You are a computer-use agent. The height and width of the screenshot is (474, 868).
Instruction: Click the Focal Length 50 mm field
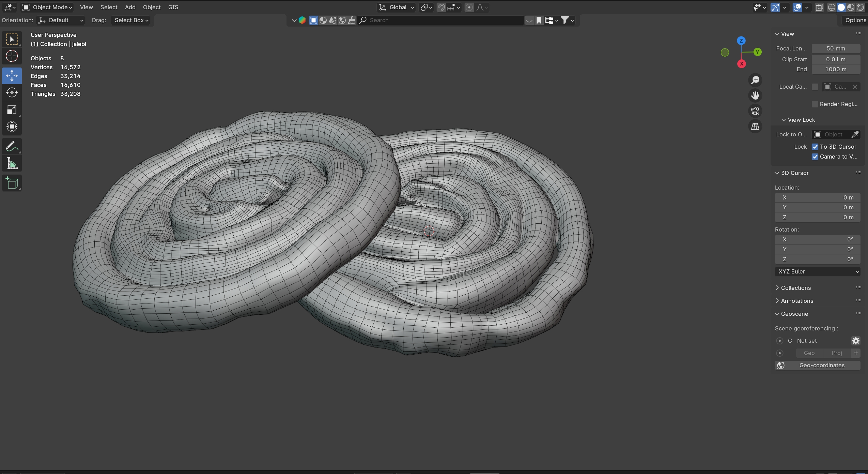tap(835, 48)
